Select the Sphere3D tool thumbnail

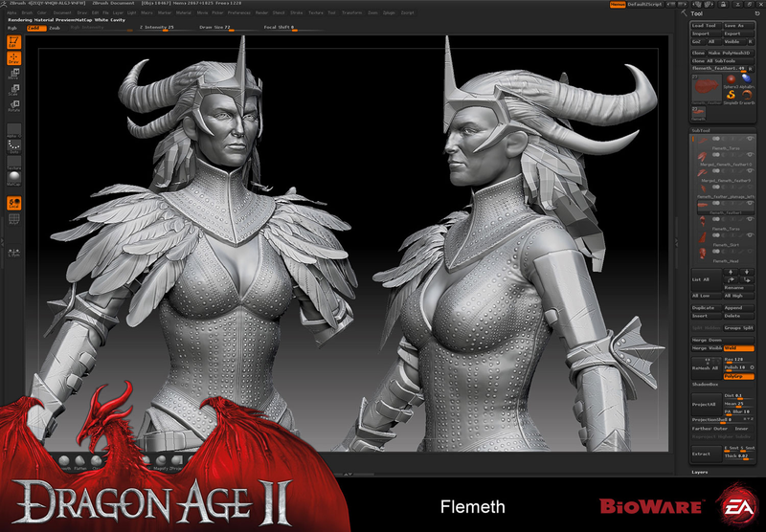pos(731,81)
